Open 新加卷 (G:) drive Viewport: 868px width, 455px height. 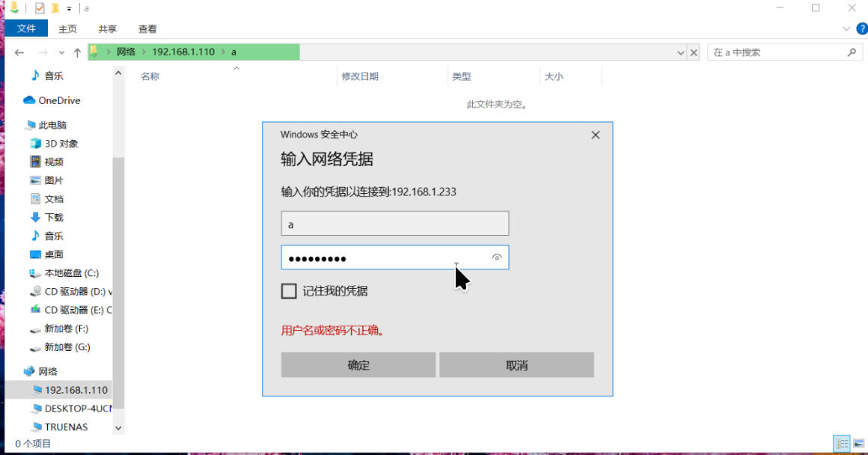(67, 347)
